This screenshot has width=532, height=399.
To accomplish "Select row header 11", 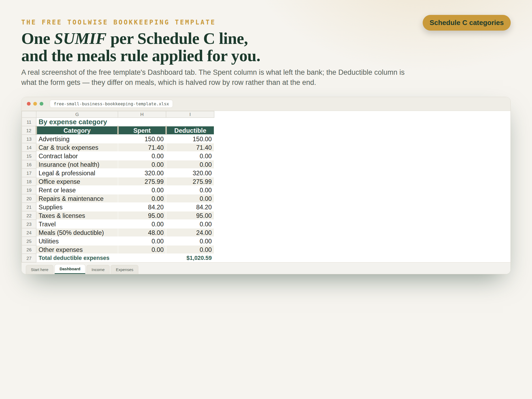I will [29, 122].
